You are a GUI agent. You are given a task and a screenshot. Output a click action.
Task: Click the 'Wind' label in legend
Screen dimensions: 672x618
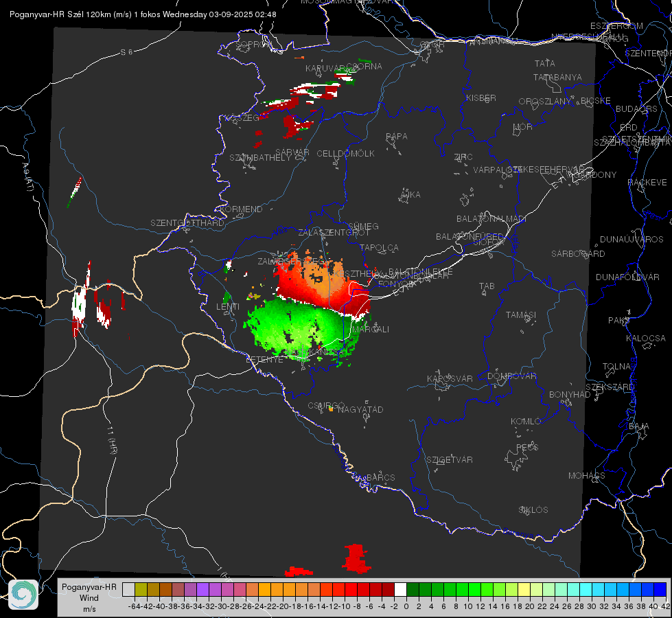(x=89, y=598)
